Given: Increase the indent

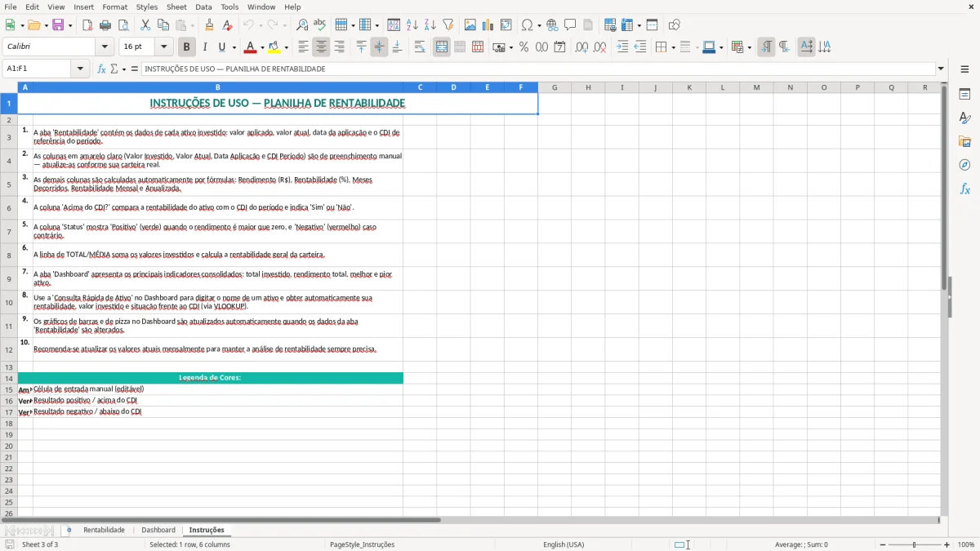Looking at the screenshot, I should pyautogui.click(x=622, y=47).
